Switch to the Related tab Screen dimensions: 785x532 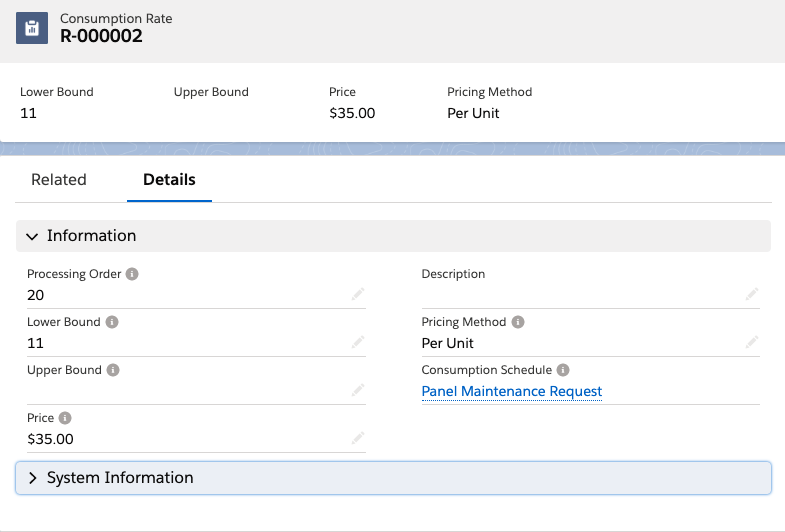click(59, 180)
